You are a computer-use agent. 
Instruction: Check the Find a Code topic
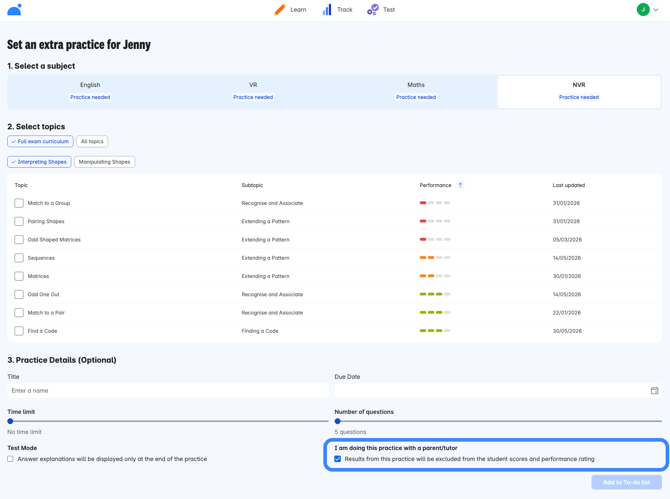(x=19, y=331)
